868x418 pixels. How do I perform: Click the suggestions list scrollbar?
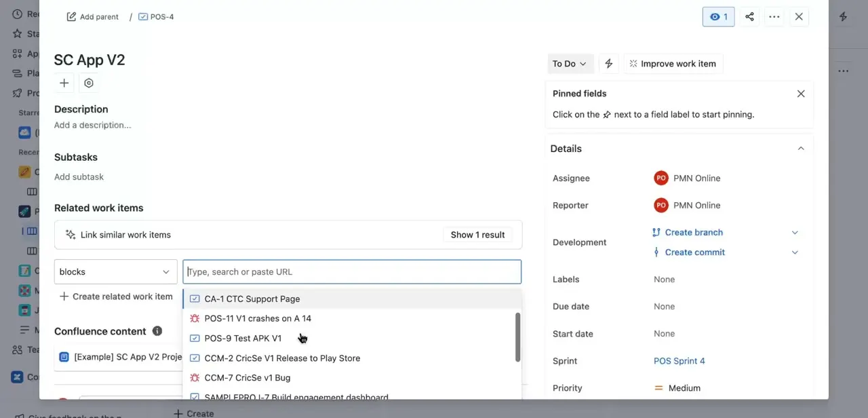tap(518, 337)
